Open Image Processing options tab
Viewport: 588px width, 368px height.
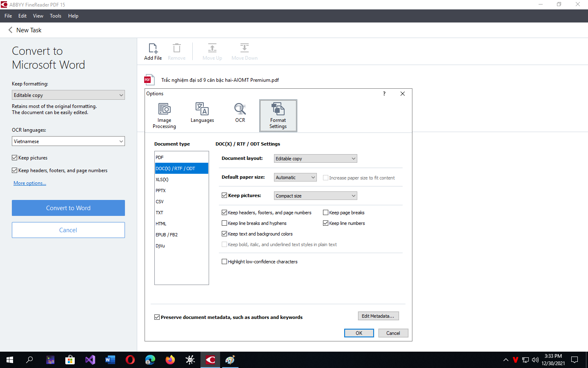coord(164,116)
